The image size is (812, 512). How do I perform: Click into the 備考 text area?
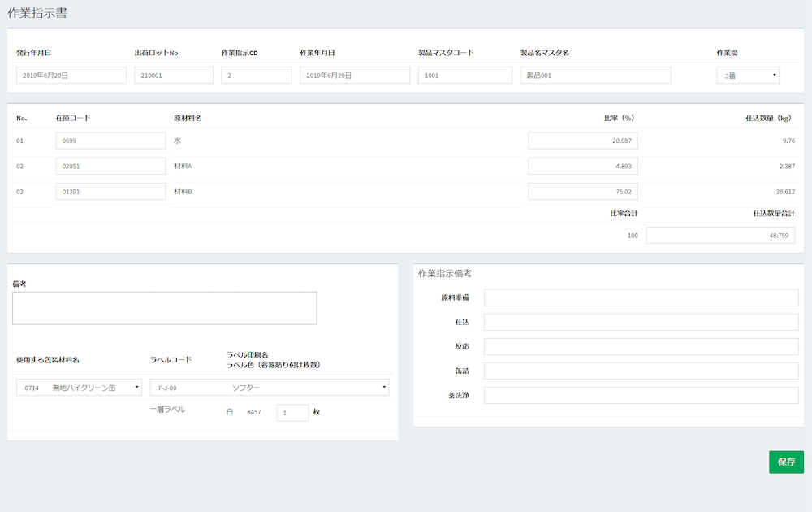pos(164,308)
